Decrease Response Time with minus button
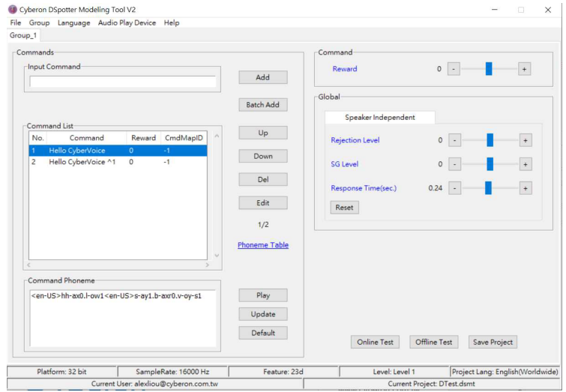 [x=455, y=188]
